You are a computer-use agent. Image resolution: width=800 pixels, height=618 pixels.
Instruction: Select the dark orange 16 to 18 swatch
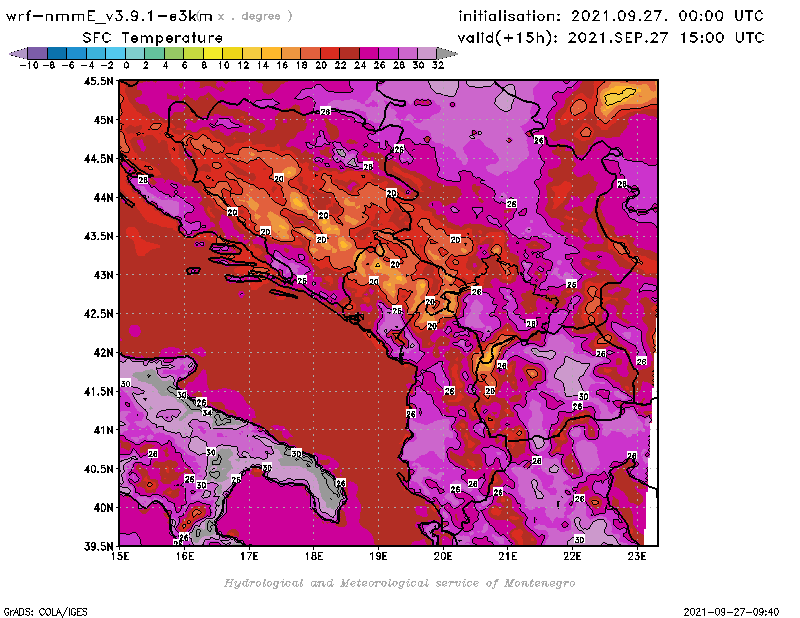[x=291, y=53]
